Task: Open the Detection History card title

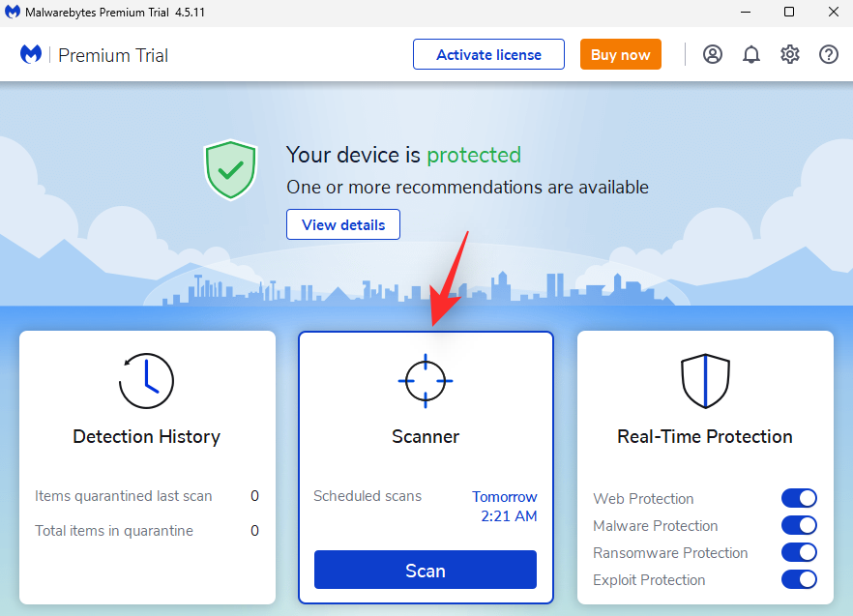Action: click(x=147, y=437)
